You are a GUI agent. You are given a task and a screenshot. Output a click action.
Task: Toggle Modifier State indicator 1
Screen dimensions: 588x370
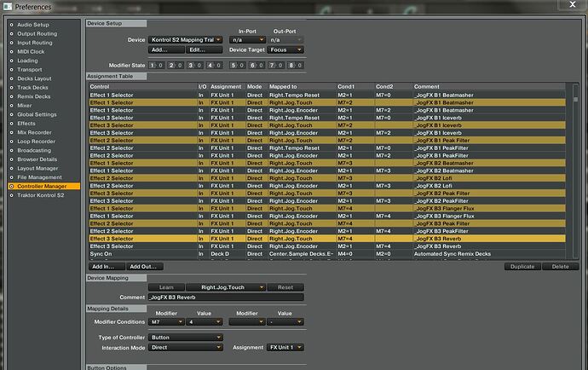[154, 64]
